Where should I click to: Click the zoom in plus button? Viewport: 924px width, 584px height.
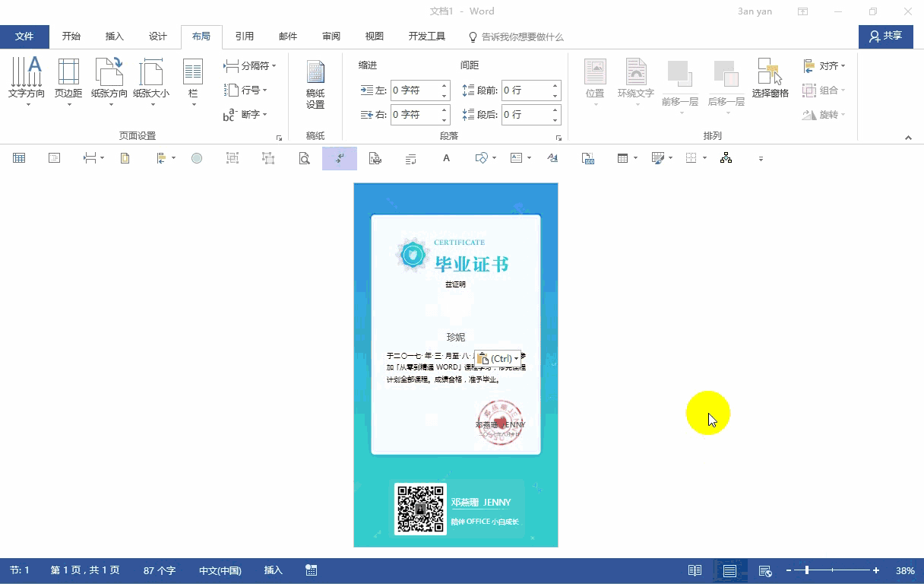coord(876,570)
